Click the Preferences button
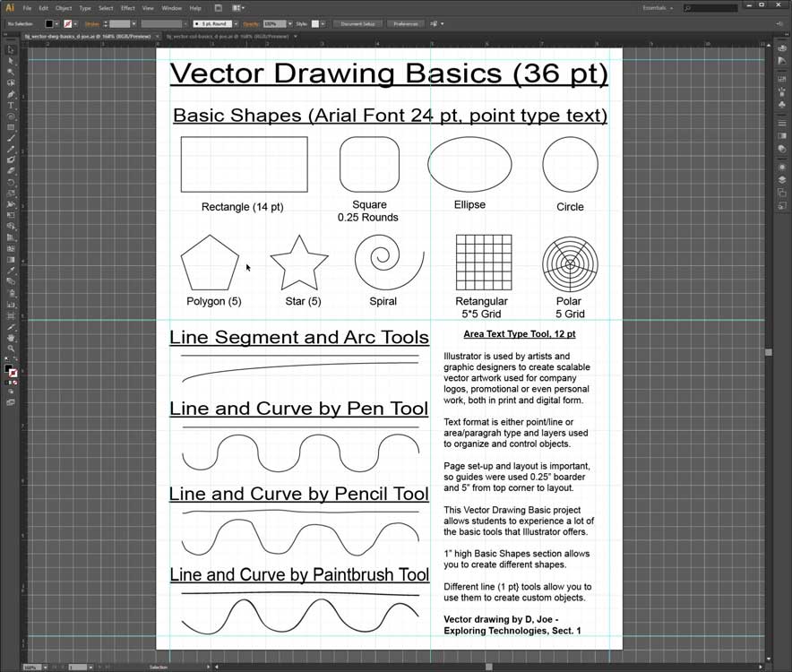 406,23
